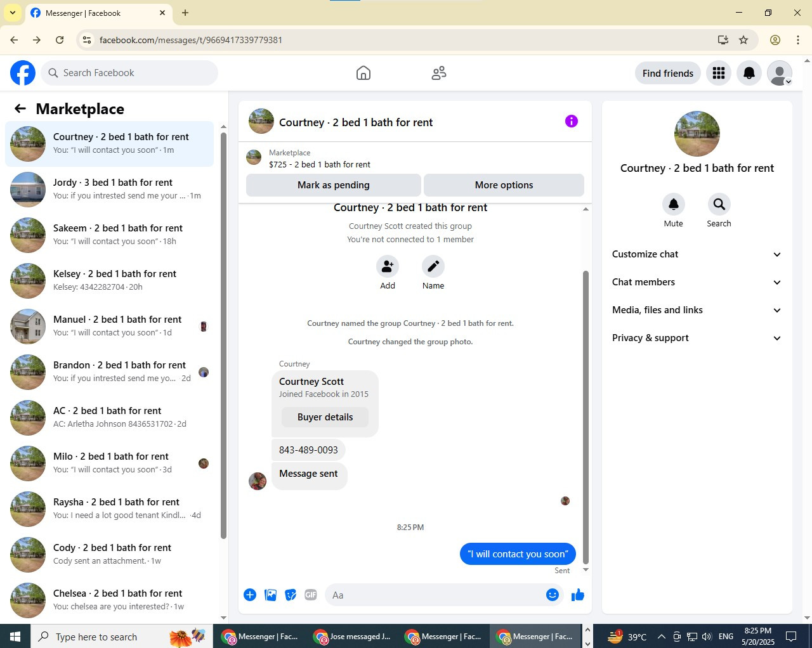Bookmark this page with star icon
Viewport: 812px width, 648px height.
[743, 40]
